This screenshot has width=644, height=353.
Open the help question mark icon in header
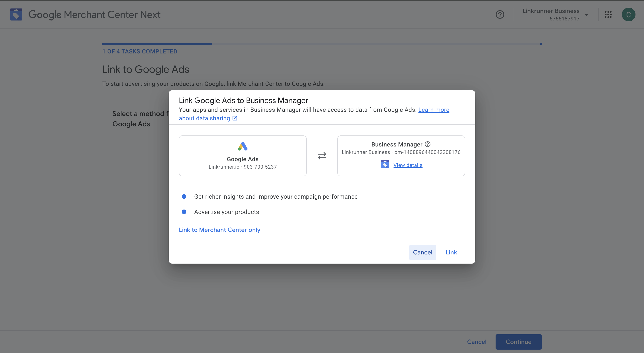(x=500, y=14)
